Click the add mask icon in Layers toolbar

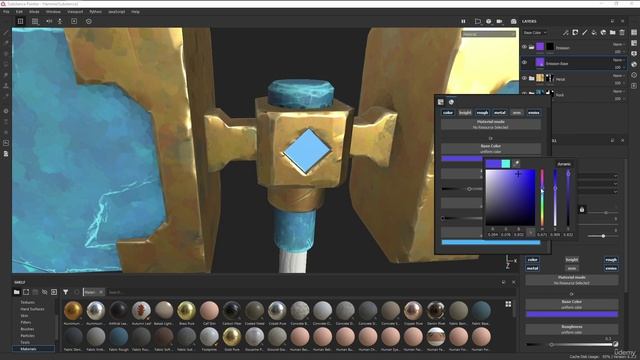point(575,33)
